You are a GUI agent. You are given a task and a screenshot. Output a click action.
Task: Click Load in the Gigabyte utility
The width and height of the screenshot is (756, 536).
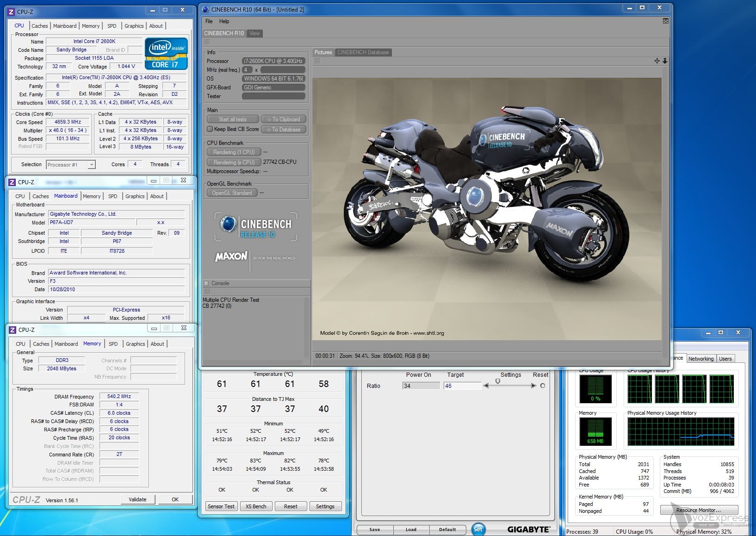(411, 530)
